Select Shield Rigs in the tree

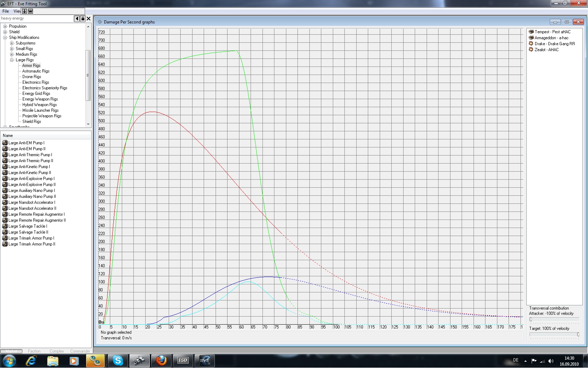tap(32, 122)
